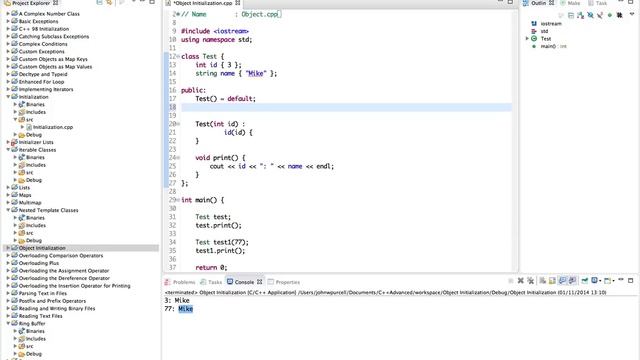Click the Debug folder icon under Initialization
The height and width of the screenshot is (360, 640).
point(22,135)
